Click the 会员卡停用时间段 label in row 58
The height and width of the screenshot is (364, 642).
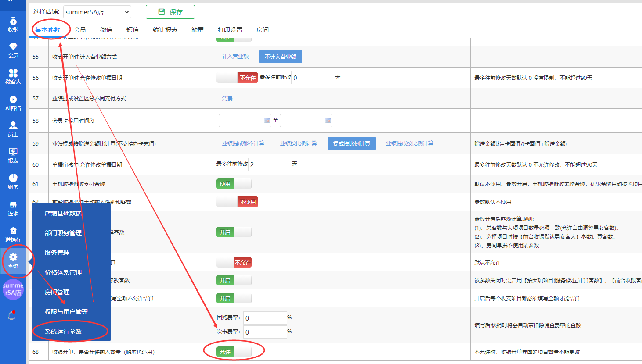pos(73,121)
